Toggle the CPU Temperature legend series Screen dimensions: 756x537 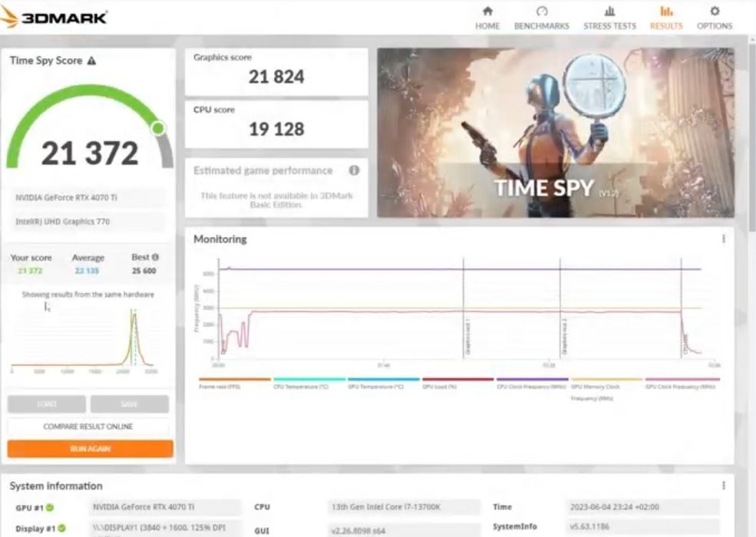click(309, 384)
